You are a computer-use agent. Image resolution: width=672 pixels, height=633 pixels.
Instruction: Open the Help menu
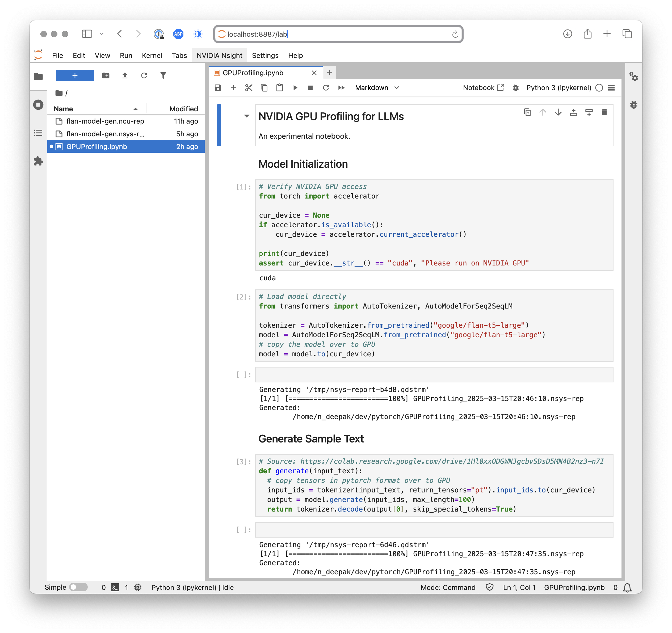click(295, 56)
